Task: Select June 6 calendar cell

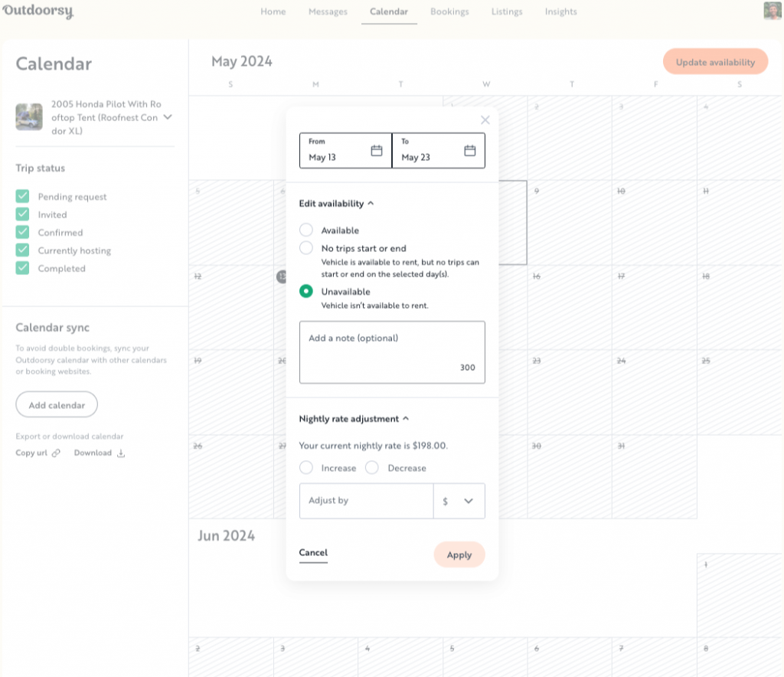Action: [570, 657]
